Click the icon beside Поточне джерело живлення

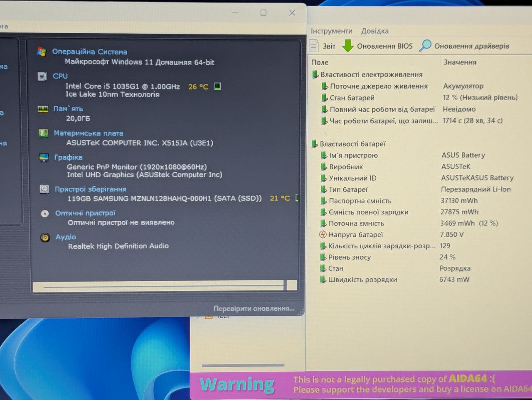click(x=325, y=86)
